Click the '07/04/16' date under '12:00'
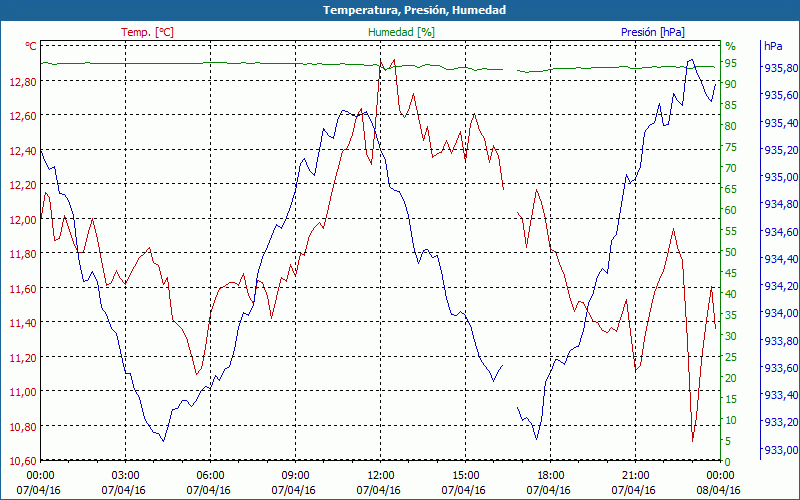Image resolution: width=800 pixels, height=500 pixels. (x=379, y=490)
